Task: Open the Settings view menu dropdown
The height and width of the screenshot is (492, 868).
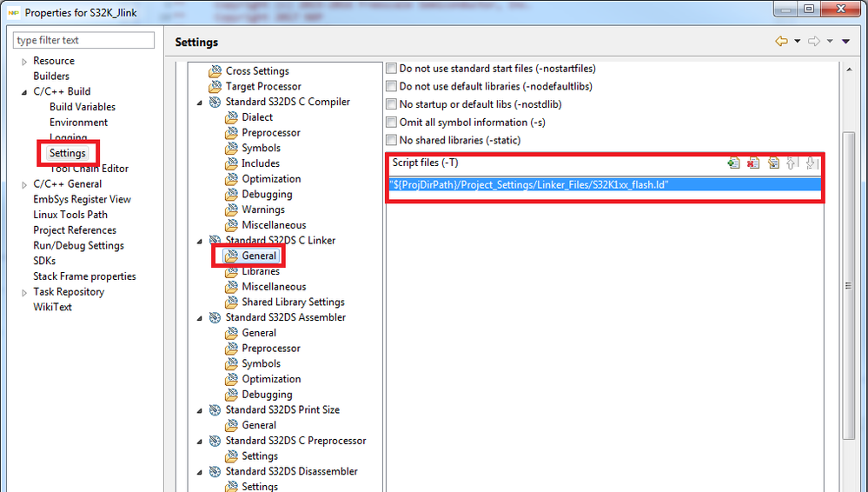Action: tap(846, 41)
